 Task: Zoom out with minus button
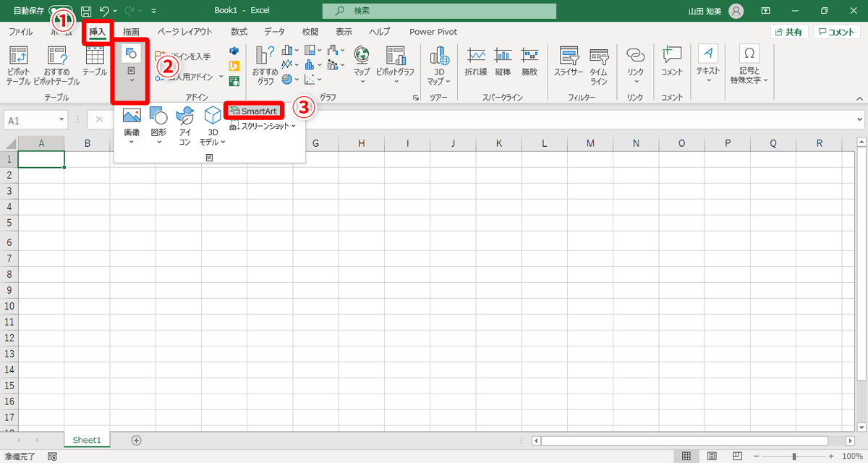click(x=757, y=456)
